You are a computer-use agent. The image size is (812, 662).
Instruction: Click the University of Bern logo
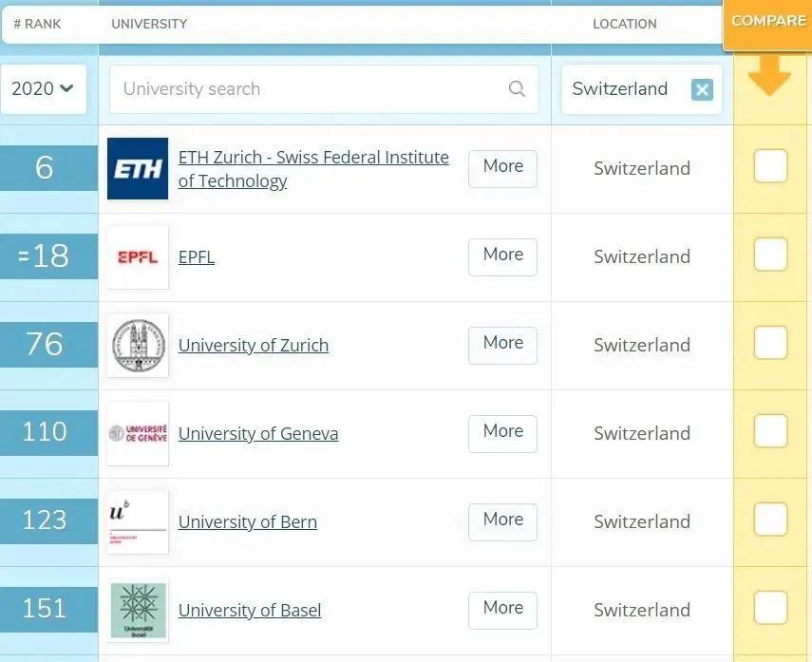coord(138,522)
